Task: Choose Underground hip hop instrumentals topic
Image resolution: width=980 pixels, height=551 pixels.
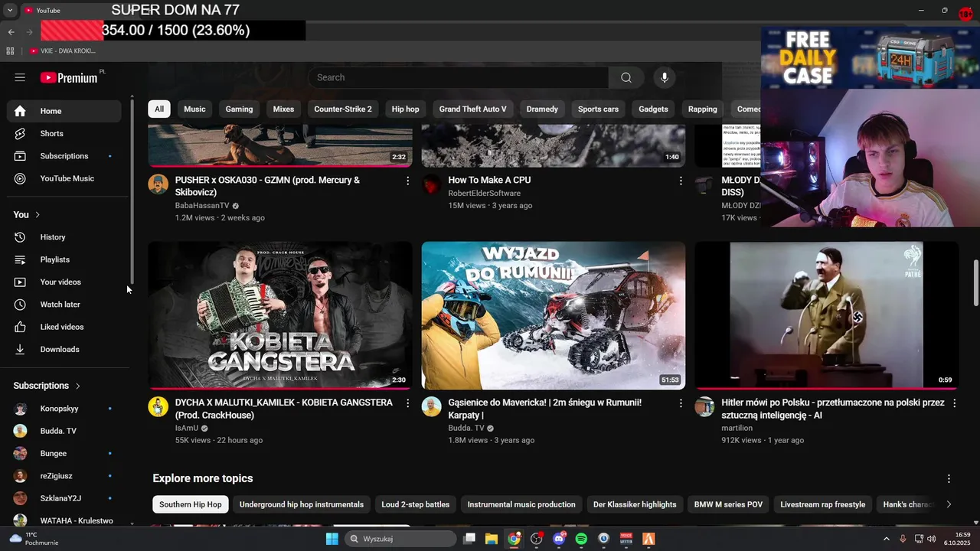Action: tap(302, 504)
